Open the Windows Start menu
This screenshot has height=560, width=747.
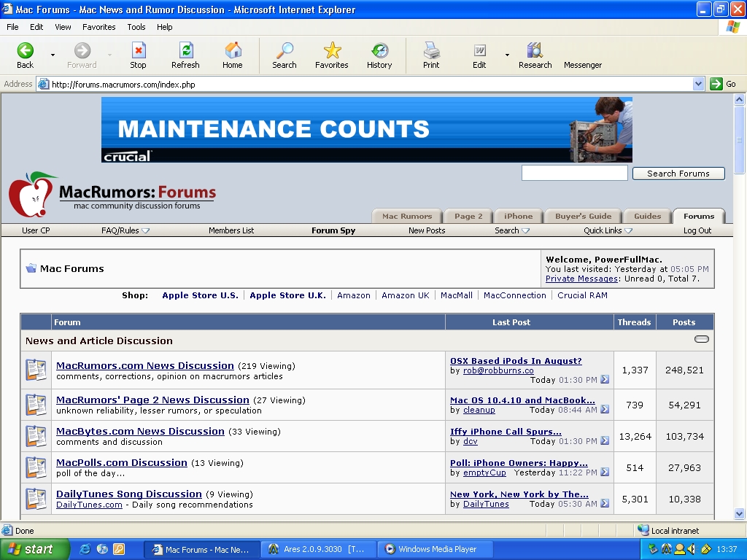pos(35,549)
